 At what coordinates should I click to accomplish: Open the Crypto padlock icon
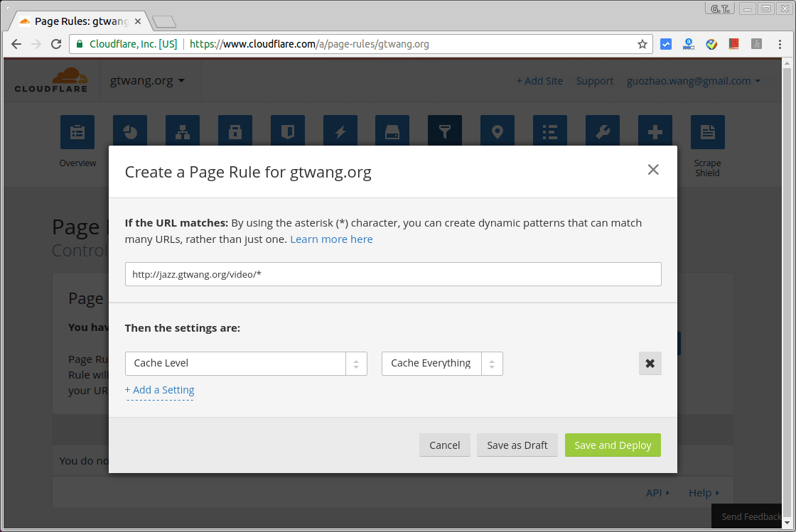tap(235, 130)
